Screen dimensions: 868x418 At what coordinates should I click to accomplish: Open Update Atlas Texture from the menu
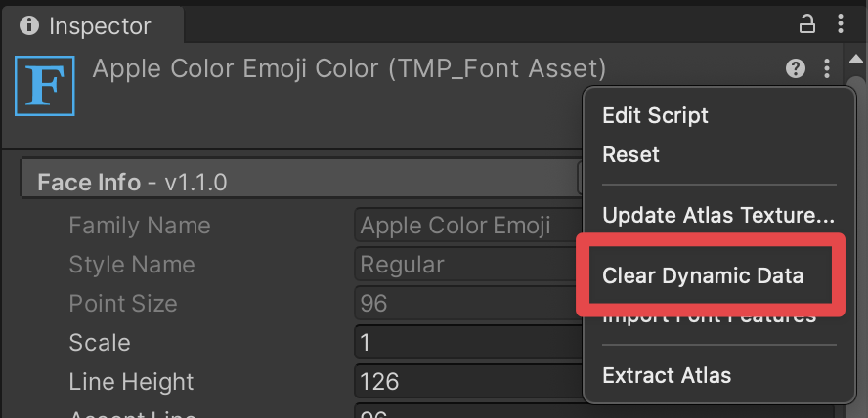click(718, 214)
